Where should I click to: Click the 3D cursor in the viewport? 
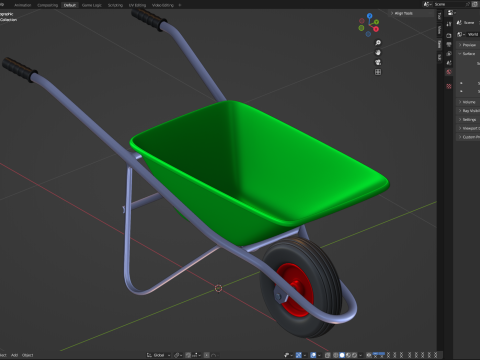[x=218, y=288]
